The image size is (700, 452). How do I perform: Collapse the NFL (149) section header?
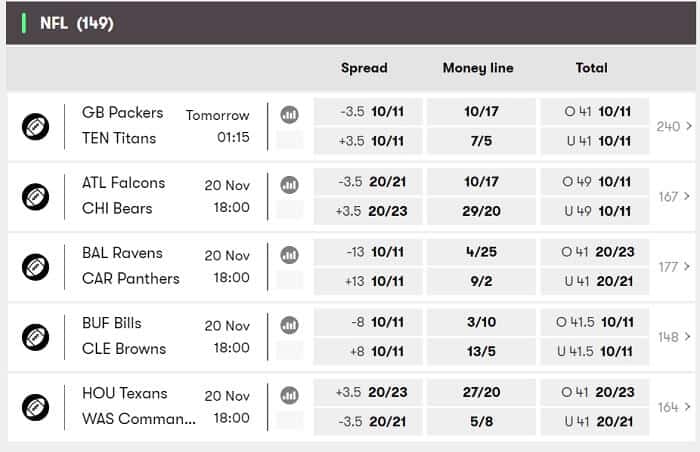click(x=351, y=23)
